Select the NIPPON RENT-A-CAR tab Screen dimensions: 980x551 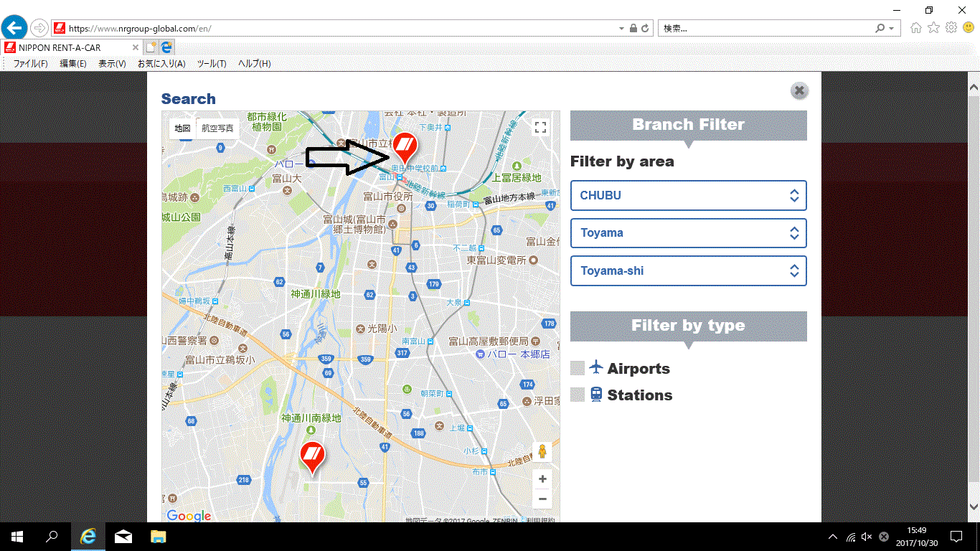71,47
